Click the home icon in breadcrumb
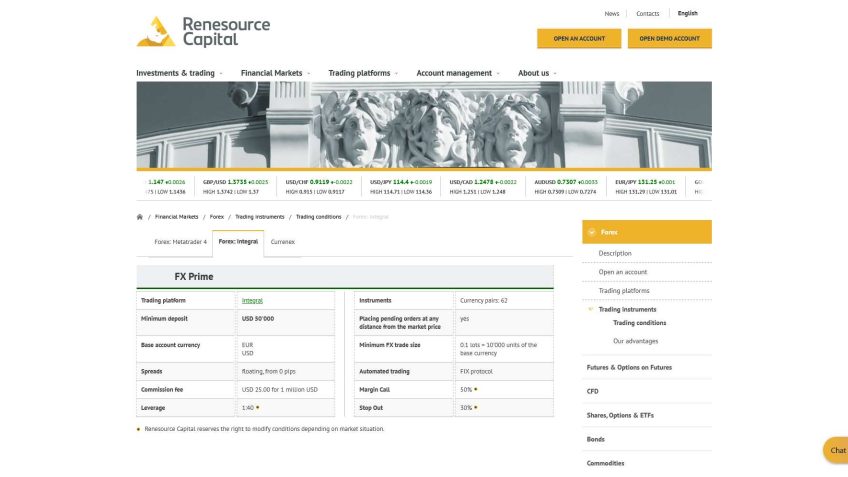This screenshot has height=477, width=848. tap(140, 216)
